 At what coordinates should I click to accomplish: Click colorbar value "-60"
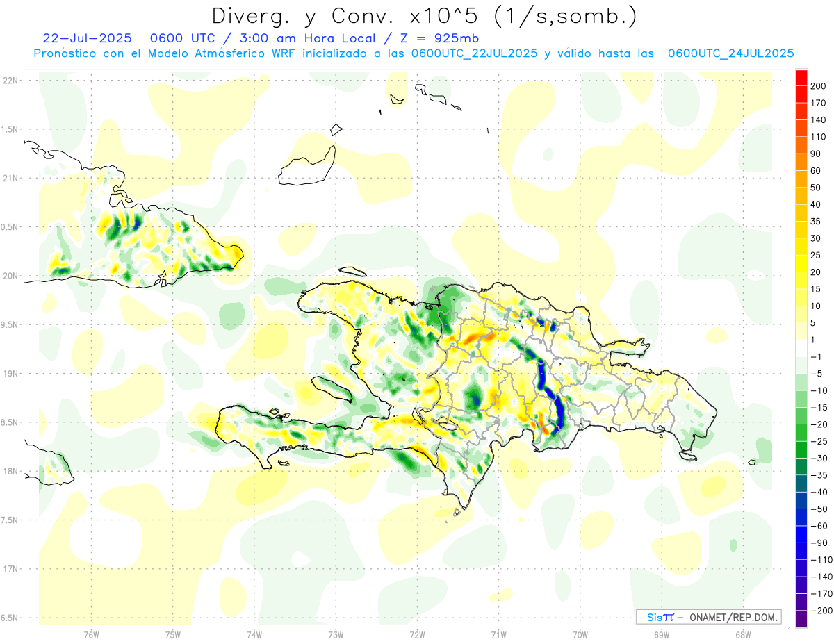click(x=821, y=526)
